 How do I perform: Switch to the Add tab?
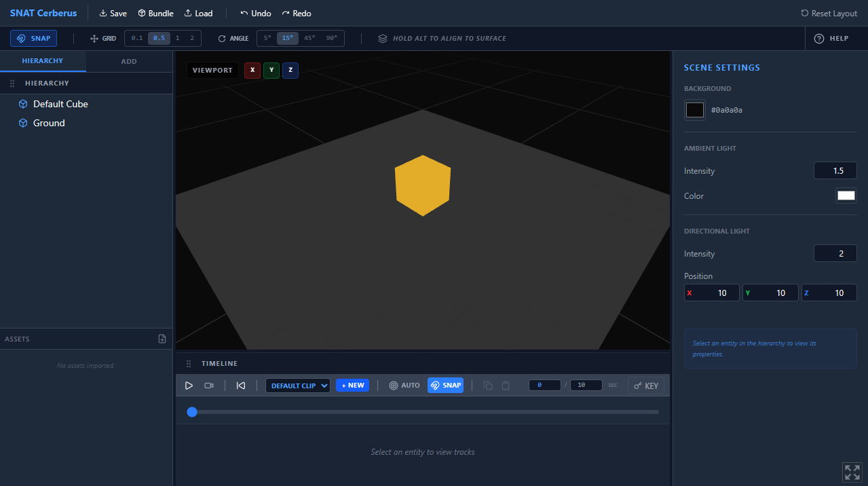point(129,61)
